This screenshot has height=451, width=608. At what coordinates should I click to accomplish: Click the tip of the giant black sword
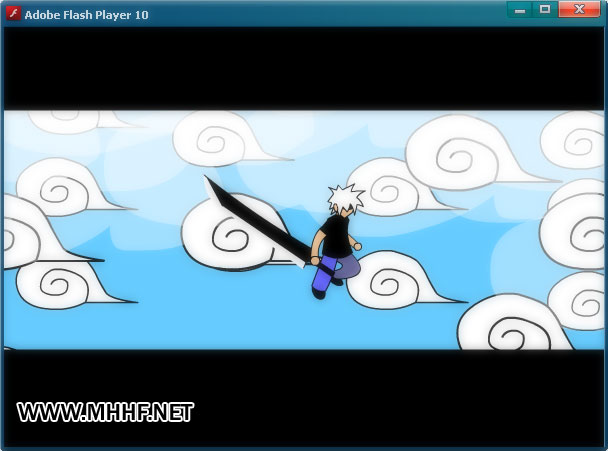207,180
